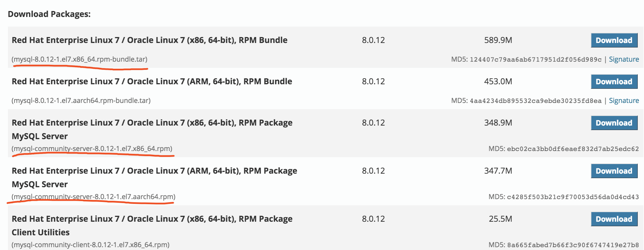
Task: Click MD5 hash starting with c4285f50
Action: coord(572,197)
